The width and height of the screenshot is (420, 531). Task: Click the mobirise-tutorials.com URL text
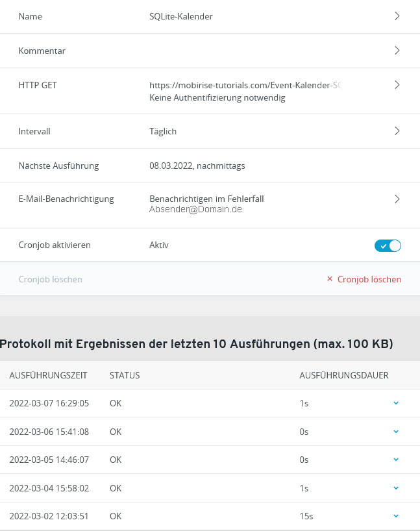pyautogui.click(x=245, y=85)
